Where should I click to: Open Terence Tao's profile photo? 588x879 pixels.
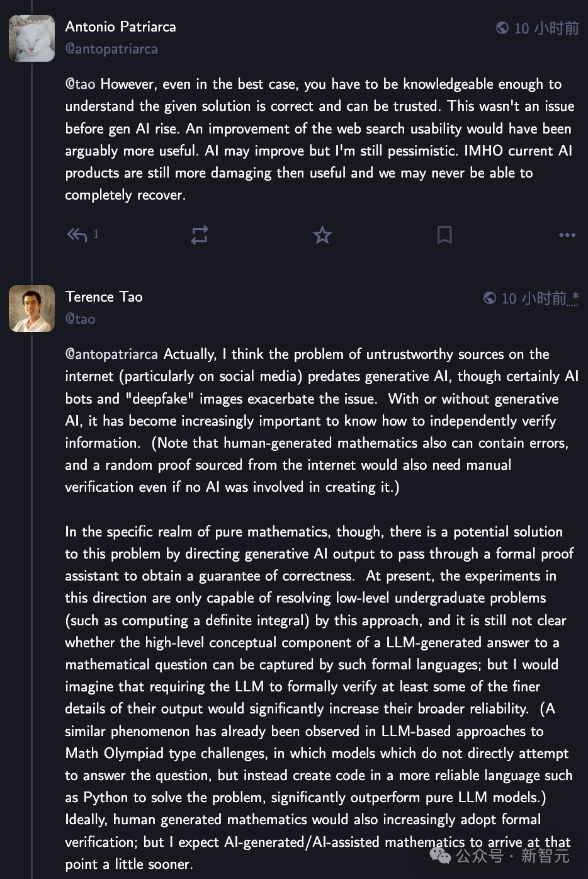click(31, 309)
